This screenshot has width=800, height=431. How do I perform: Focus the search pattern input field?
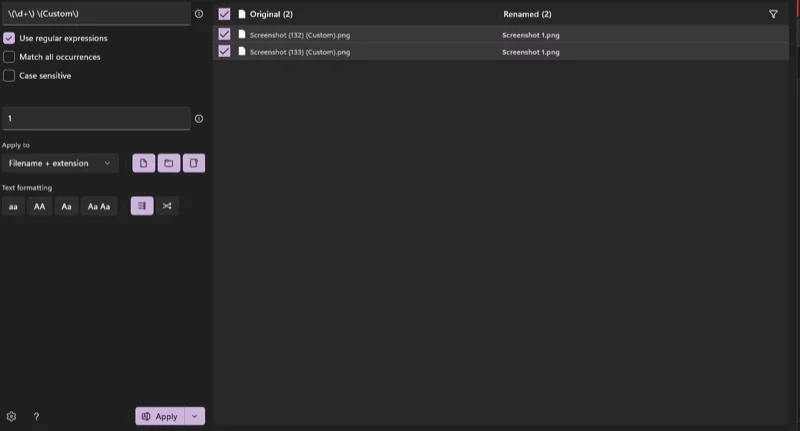pos(96,14)
